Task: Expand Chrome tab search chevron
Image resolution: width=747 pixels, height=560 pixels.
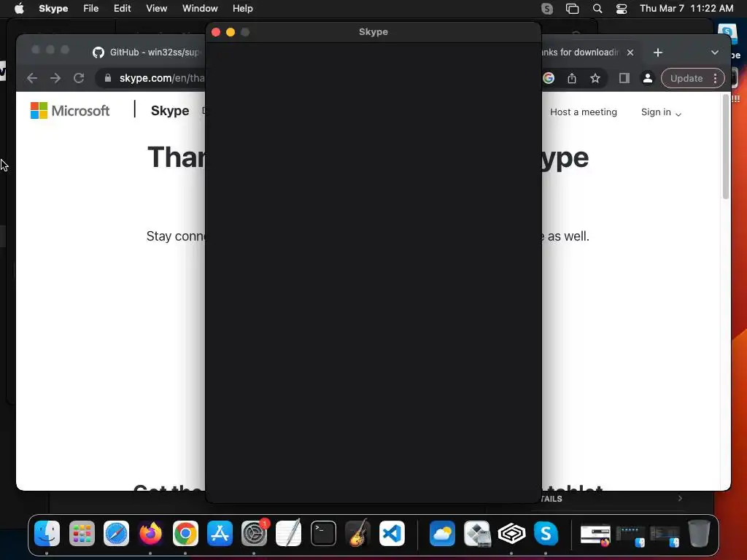Action: [x=715, y=52]
